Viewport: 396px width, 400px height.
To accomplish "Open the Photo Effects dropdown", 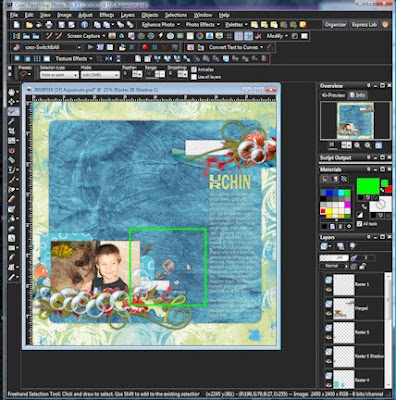I will (203, 25).
